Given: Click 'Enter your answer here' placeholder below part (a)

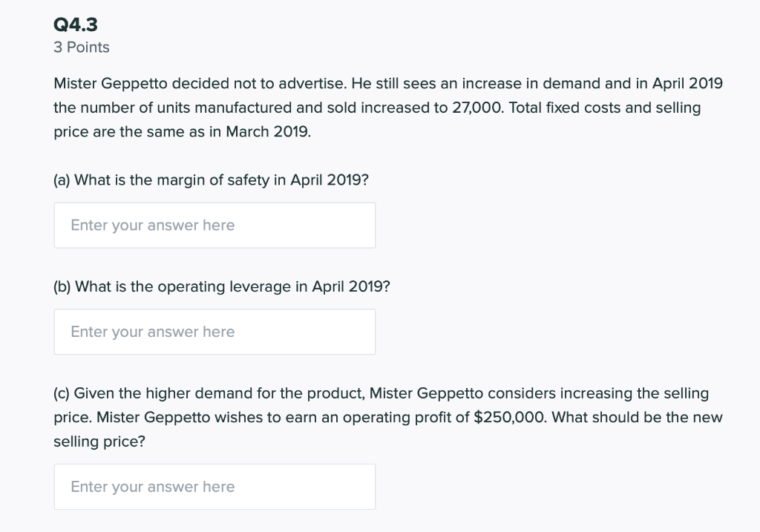Looking at the screenshot, I should pyautogui.click(x=152, y=225).
